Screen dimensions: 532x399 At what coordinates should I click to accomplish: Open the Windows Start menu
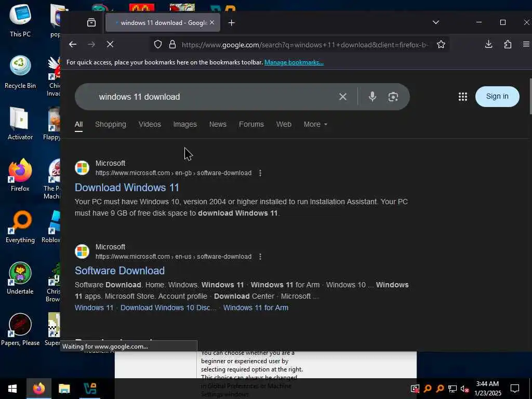tap(12, 389)
